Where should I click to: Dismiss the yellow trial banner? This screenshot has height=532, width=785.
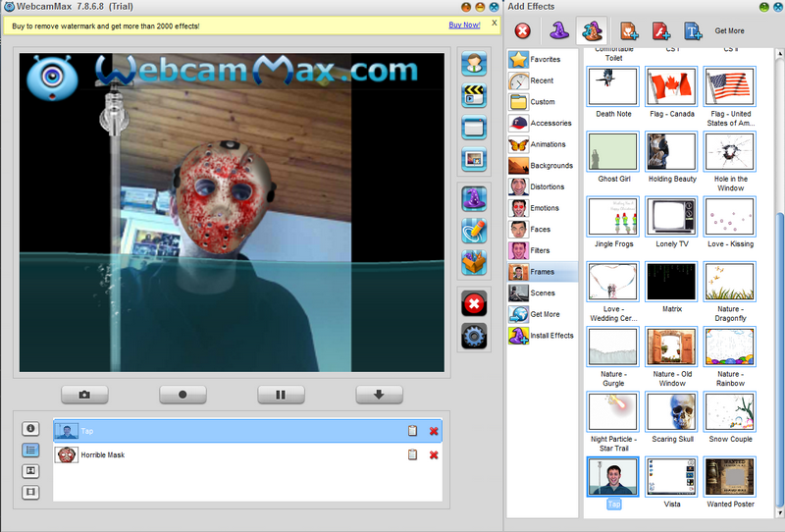pos(495,23)
